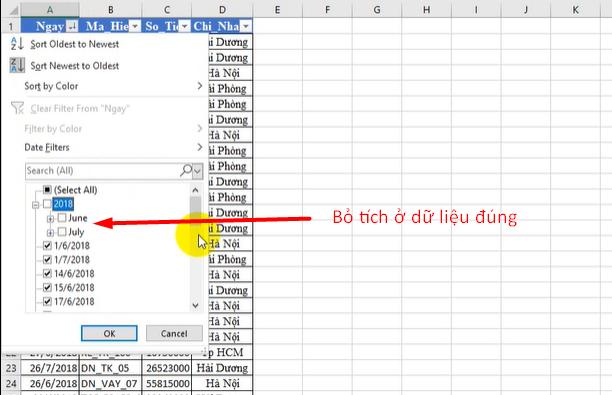Select column E header
Viewport: 612px width, 395px height.
coord(277,10)
